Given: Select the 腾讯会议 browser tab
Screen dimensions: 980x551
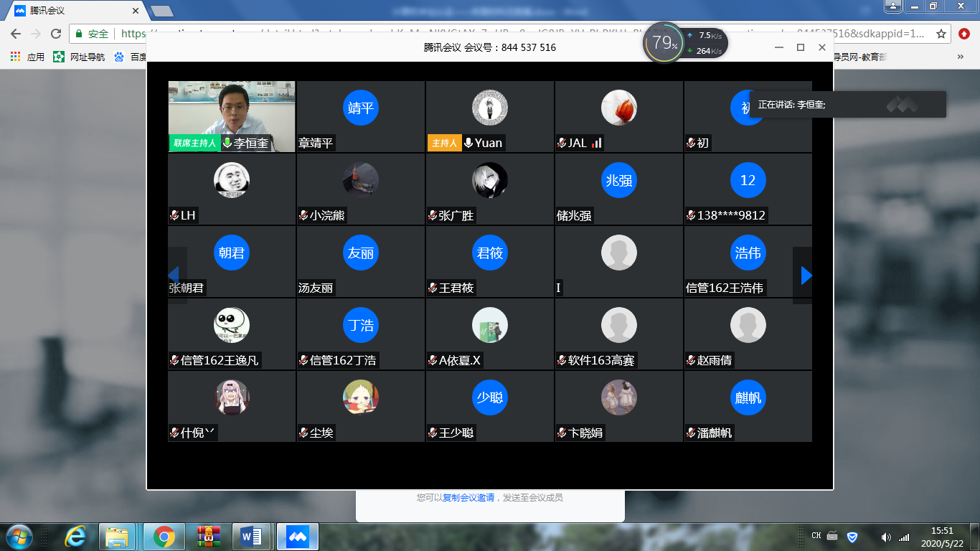Looking at the screenshot, I should (72, 11).
